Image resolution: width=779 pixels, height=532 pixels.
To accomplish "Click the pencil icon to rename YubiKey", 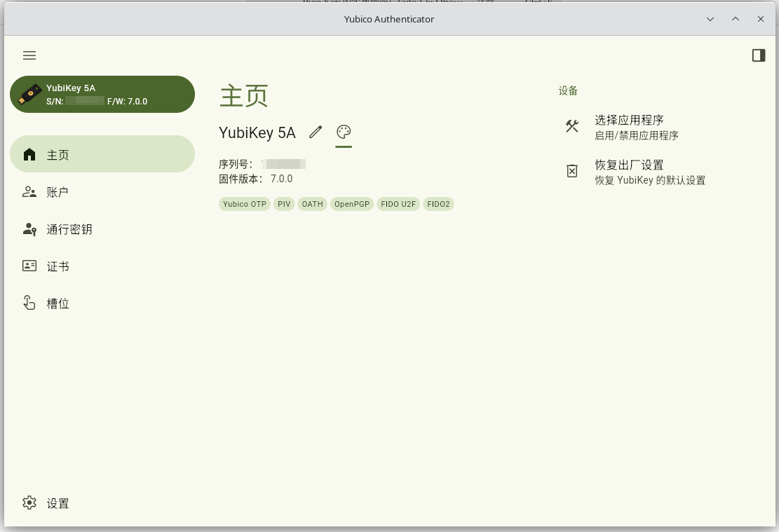I will [316, 132].
